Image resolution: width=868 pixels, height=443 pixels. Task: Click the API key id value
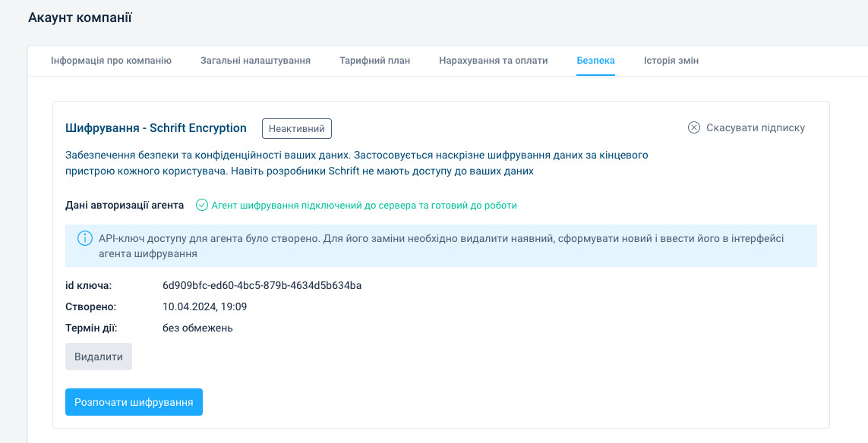click(262, 285)
